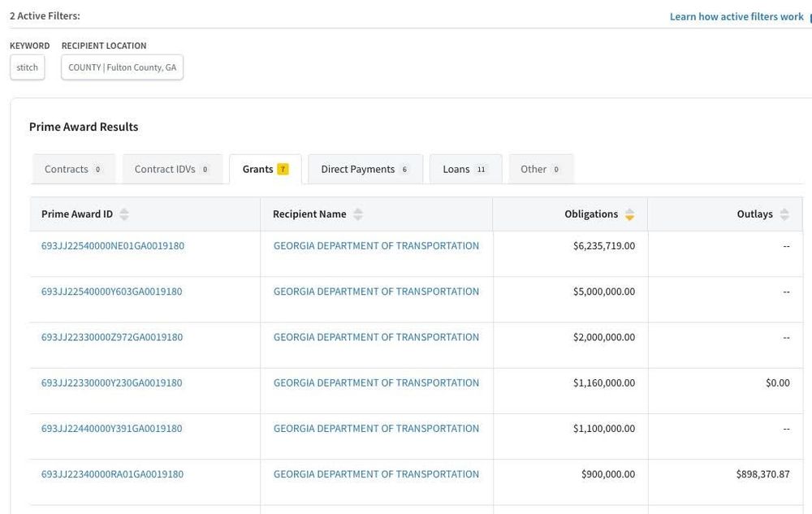Open award 693JJ22330000Z972GA0019180
This screenshot has height=514, width=812.
pyautogui.click(x=112, y=337)
